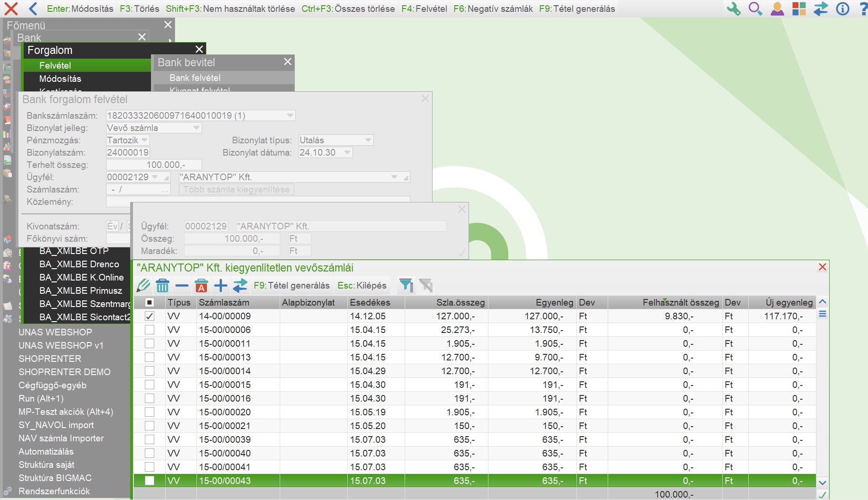Check the checkbox for invoice 15-00/00006
868x500 pixels.
coord(150,330)
